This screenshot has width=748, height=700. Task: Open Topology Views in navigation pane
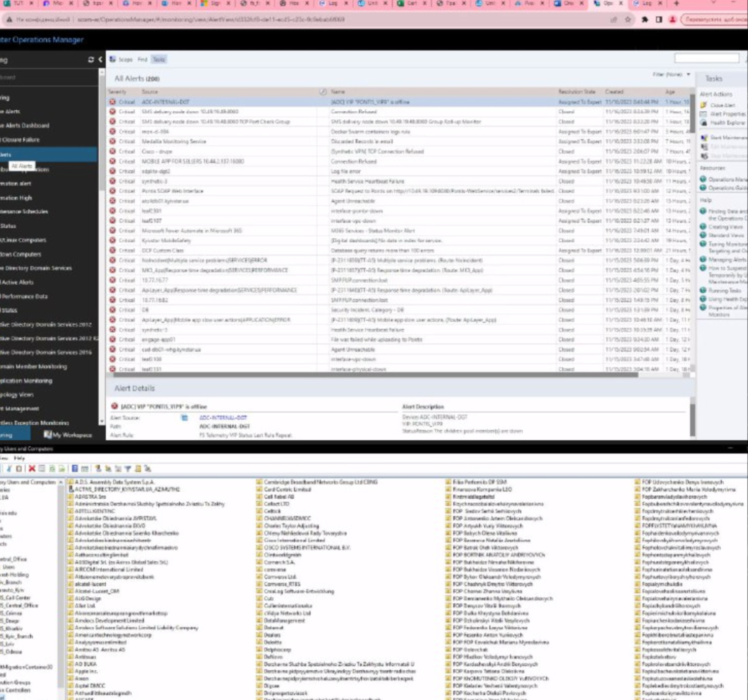[17, 395]
